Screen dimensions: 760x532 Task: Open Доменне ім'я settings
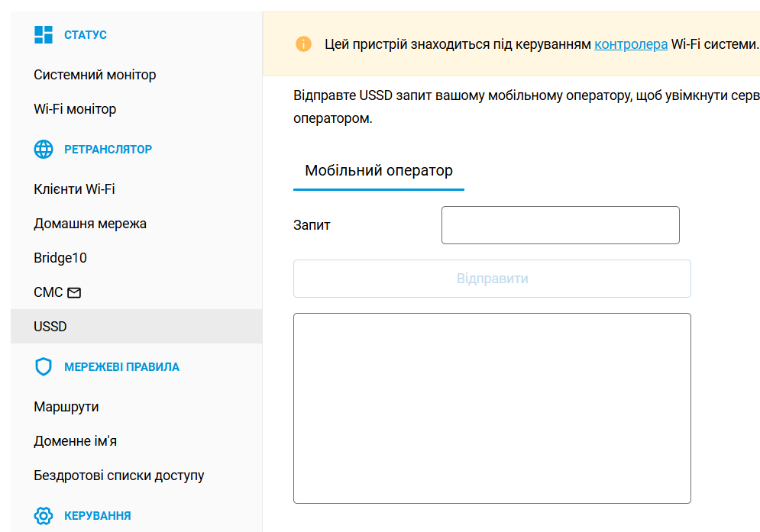(x=75, y=441)
